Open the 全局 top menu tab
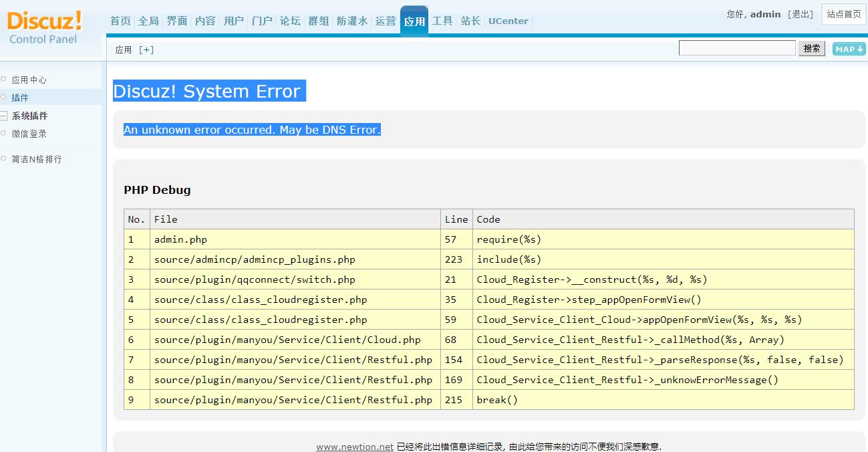 [148, 21]
